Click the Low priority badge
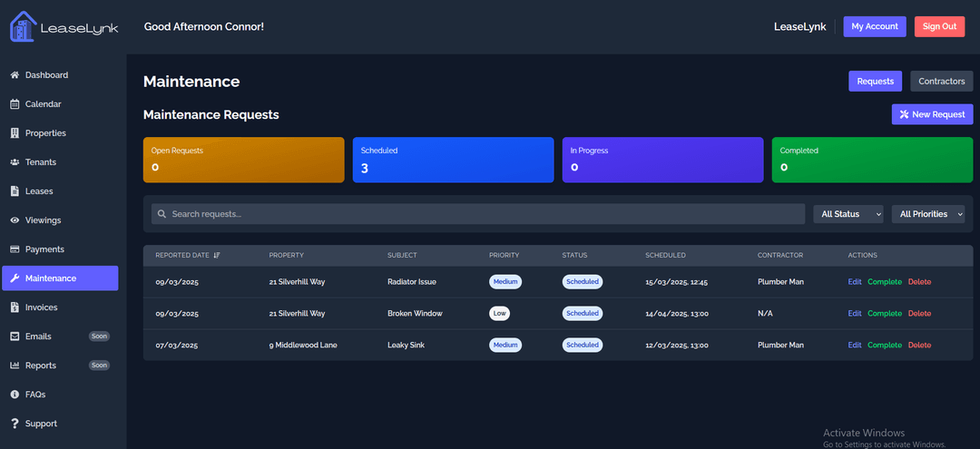 (499, 314)
